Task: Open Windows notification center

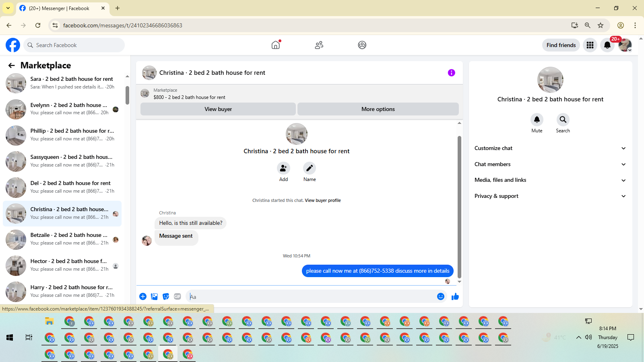Action: tap(631, 337)
